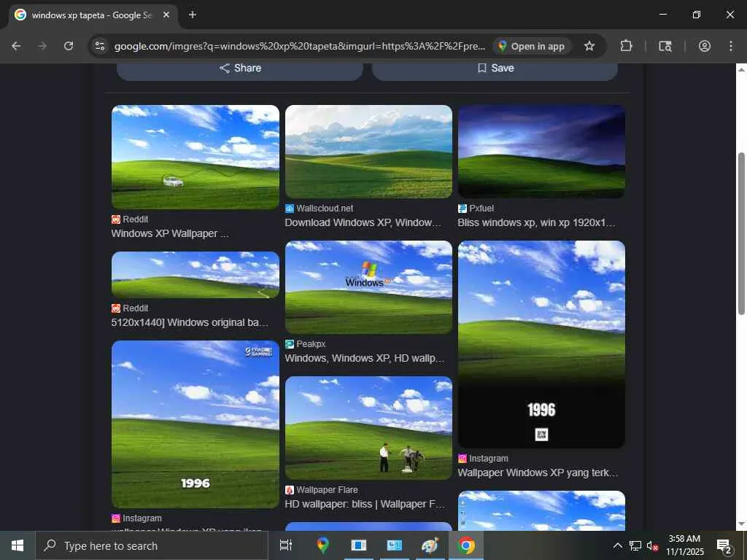Viewport: 747px width, 560px height.
Task: Show hidden system tray icons
Action: 617,545
